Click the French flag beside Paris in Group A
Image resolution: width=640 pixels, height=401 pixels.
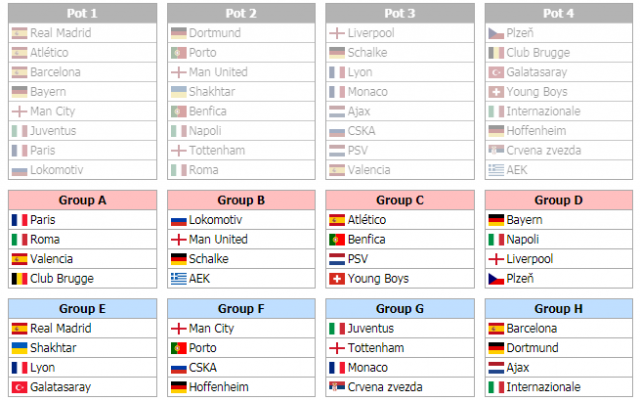click(19, 220)
